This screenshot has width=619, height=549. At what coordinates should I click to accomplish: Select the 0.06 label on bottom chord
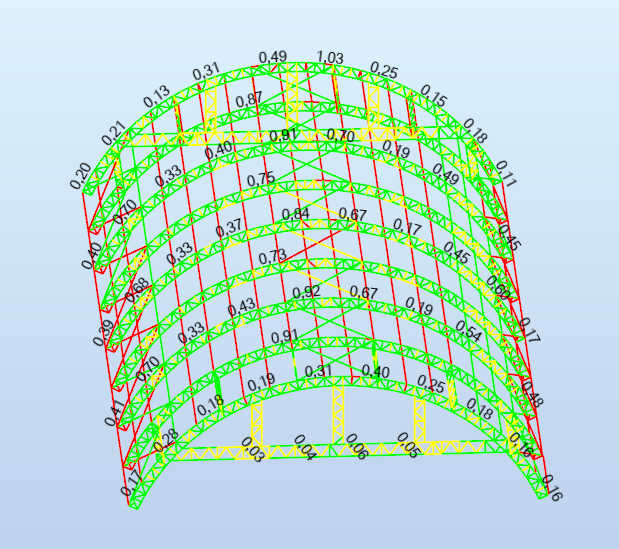click(x=356, y=447)
